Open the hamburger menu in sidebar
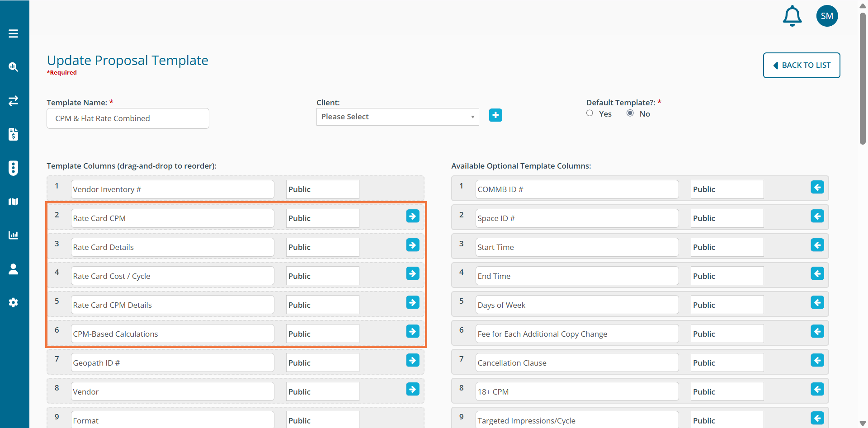 pyautogui.click(x=14, y=33)
